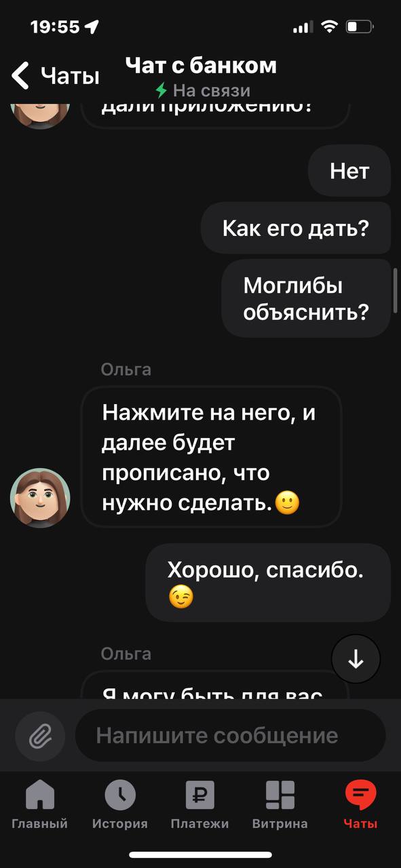The image size is (401, 868).
Task: Go to the Платежи ruble tab
Action: [200, 805]
